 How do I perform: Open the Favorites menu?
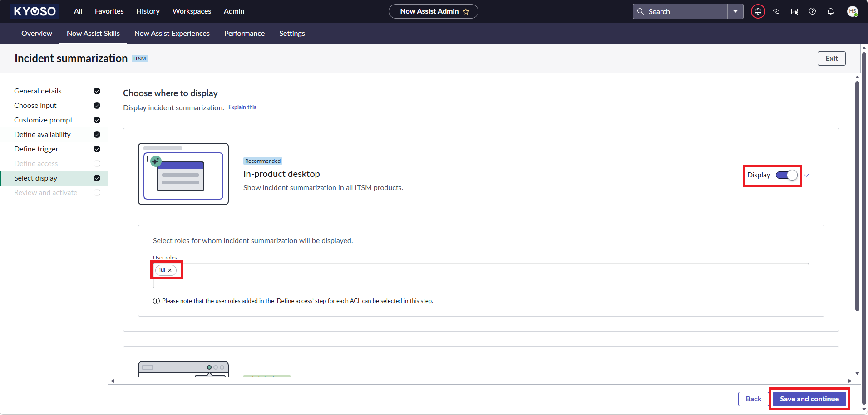click(109, 11)
